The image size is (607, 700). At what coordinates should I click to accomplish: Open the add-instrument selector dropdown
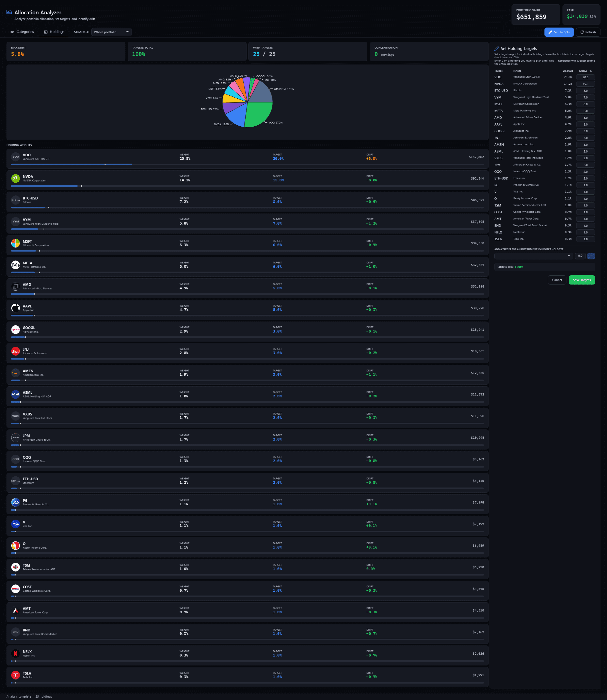click(533, 256)
